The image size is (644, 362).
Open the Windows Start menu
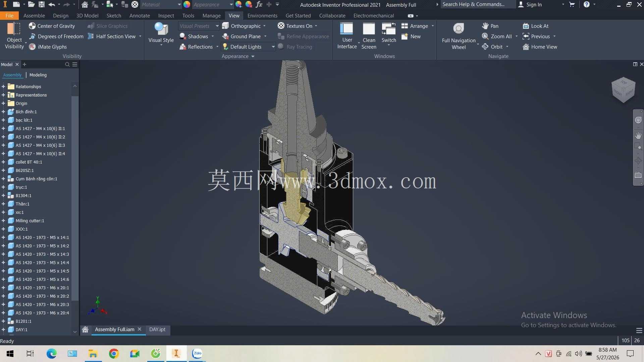pos(10,353)
